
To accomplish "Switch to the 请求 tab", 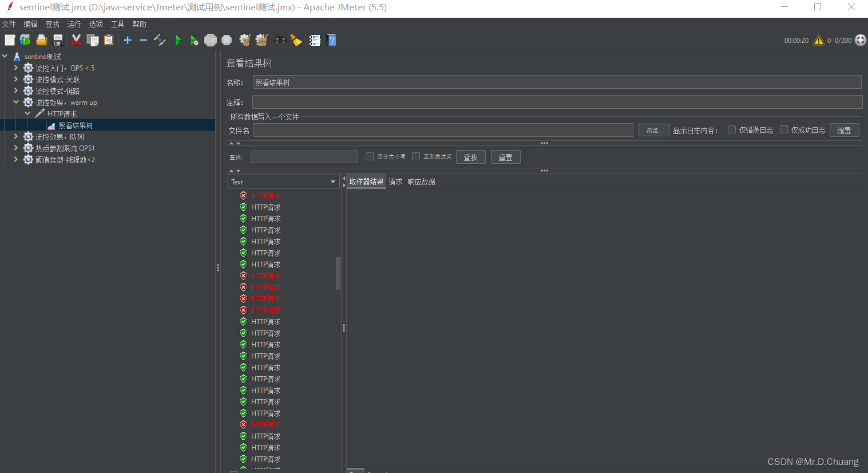I will pyautogui.click(x=395, y=182).
